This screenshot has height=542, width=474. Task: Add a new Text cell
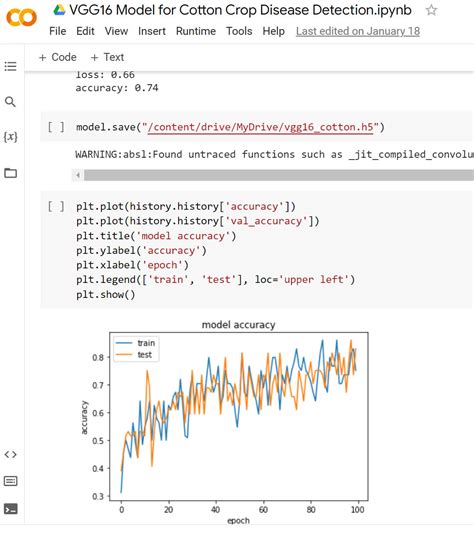(107, 57)
